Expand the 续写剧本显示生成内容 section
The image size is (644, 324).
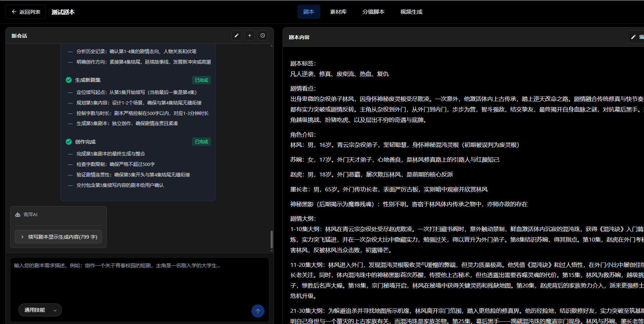59,237
